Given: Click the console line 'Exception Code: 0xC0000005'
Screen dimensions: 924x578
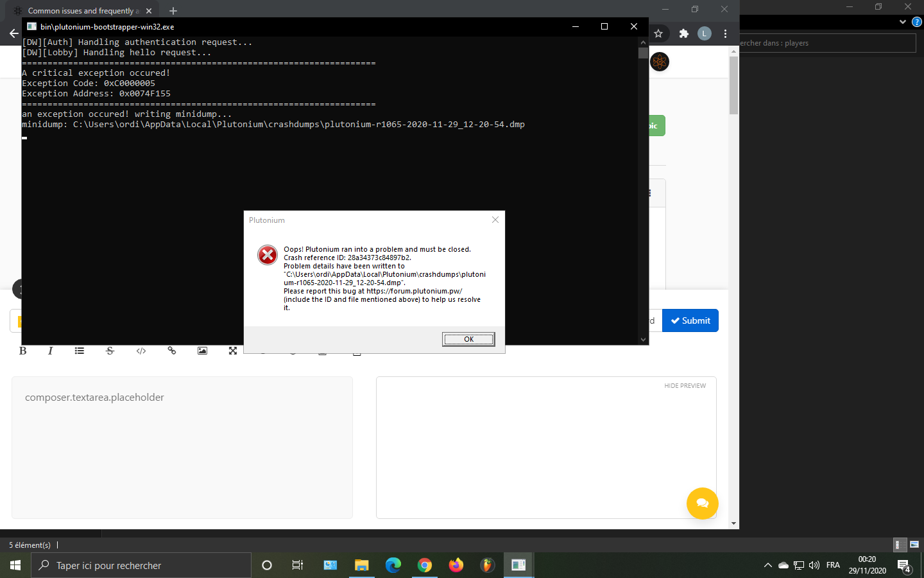Looking at the screenshot, I should click(x=89, y=83).
